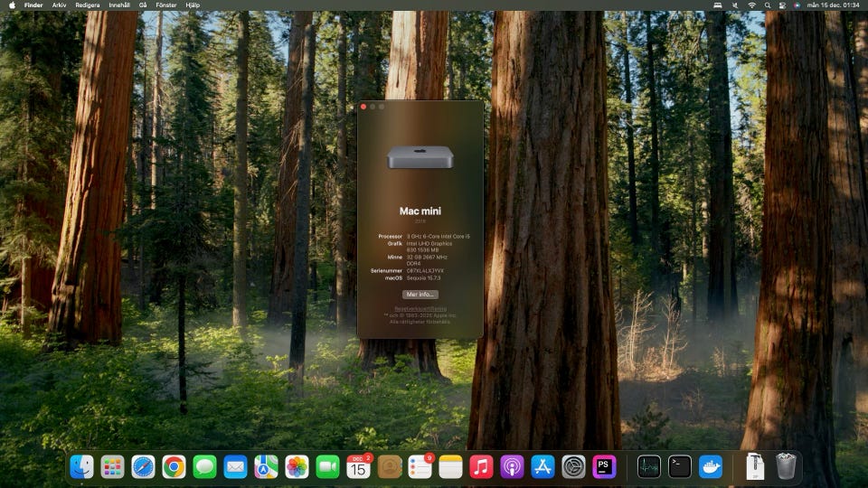Open the Apple menu

[10, 5]
